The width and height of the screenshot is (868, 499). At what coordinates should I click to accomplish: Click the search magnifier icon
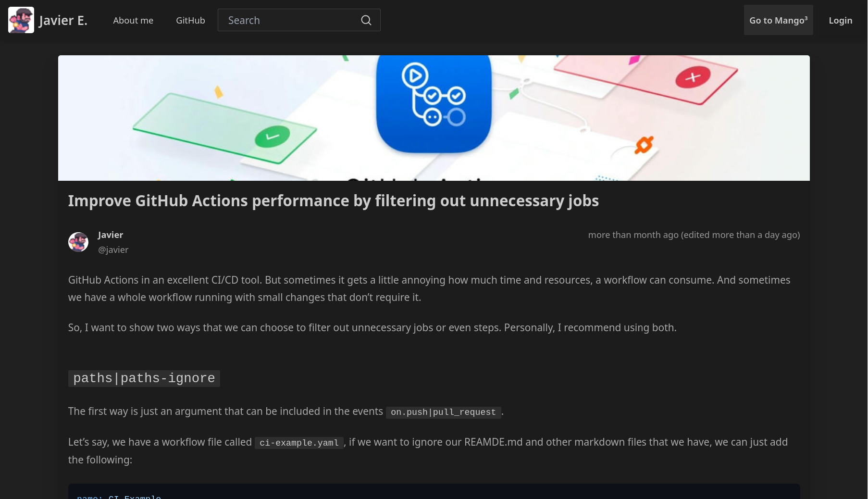coord(366,20)
